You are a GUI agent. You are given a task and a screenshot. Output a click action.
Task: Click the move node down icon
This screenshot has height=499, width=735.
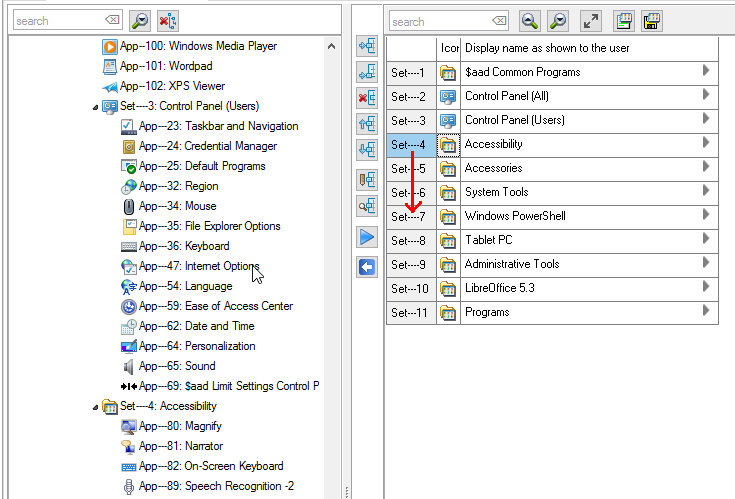click(367, 149)
